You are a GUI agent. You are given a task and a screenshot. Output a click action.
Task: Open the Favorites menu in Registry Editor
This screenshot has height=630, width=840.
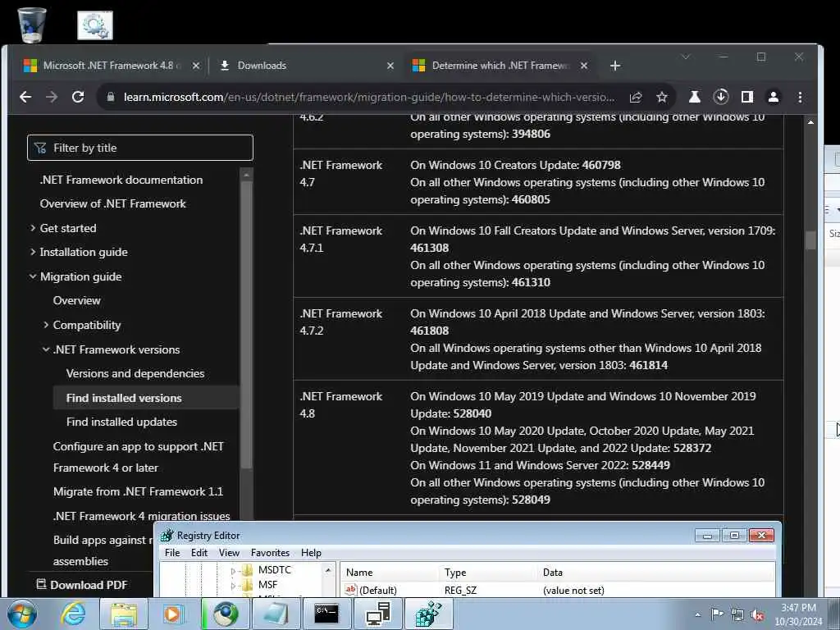(x=270, y=553)
